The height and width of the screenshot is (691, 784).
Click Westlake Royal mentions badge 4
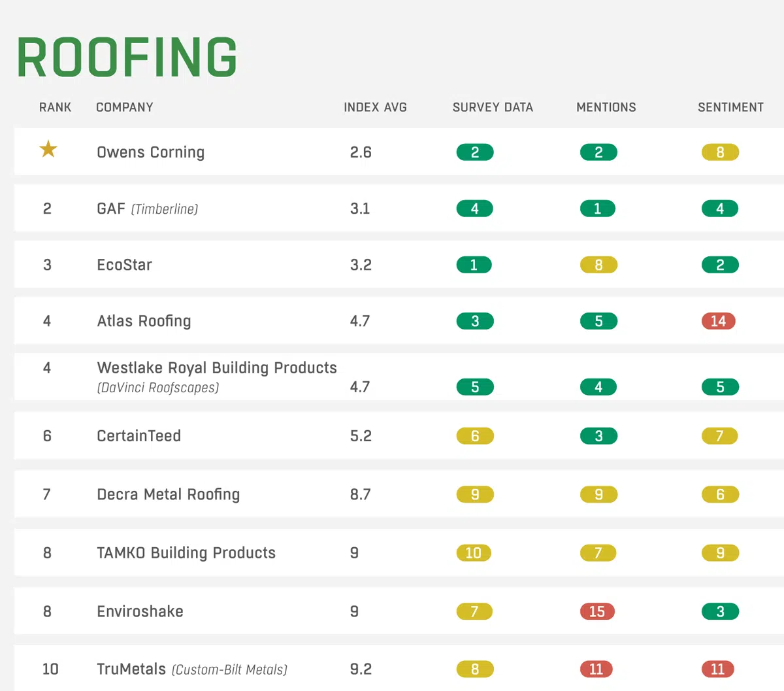coord(598,387)
